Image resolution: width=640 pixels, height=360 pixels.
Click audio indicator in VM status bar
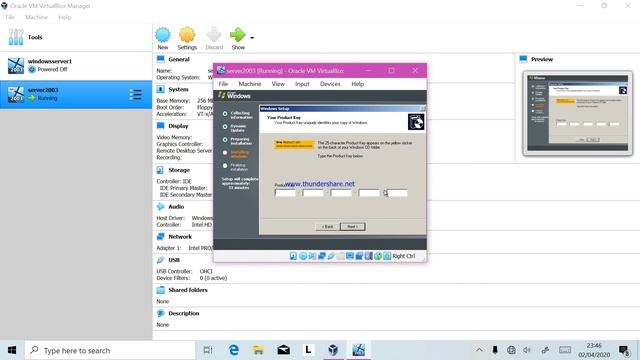pos(312,256)
